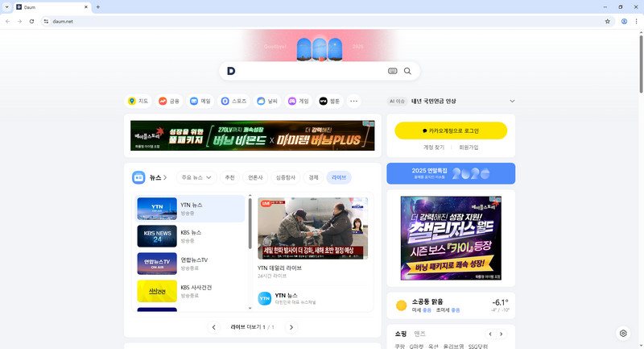The height and width of the screenshot is (349, 644).
Task: Open the MapleStory 챌린저스 월드 side ad
Action: click(451, 238)
